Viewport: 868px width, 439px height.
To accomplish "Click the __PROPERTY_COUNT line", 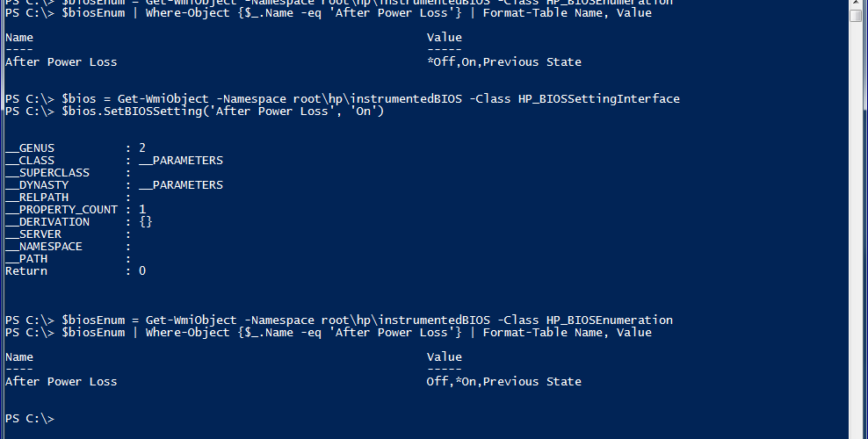I will pyautogui.click(x=76, y=210).
